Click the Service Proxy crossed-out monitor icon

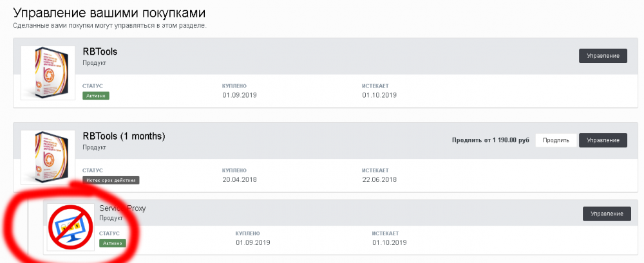(71, 227)
